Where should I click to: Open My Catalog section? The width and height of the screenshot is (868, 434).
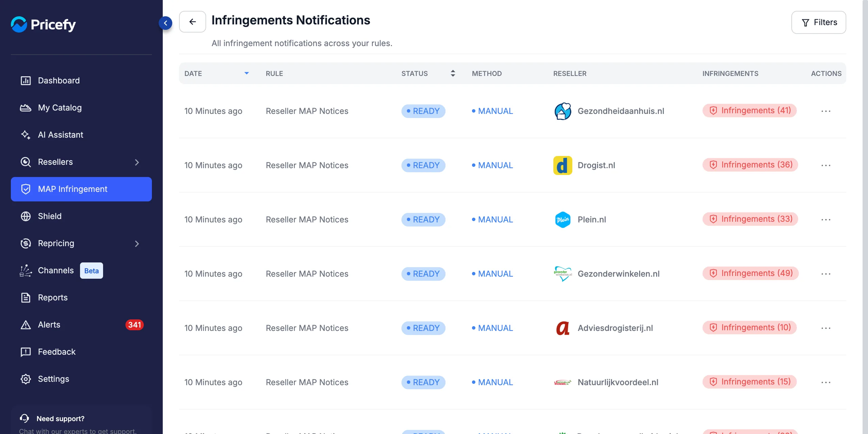coord(81,108)
